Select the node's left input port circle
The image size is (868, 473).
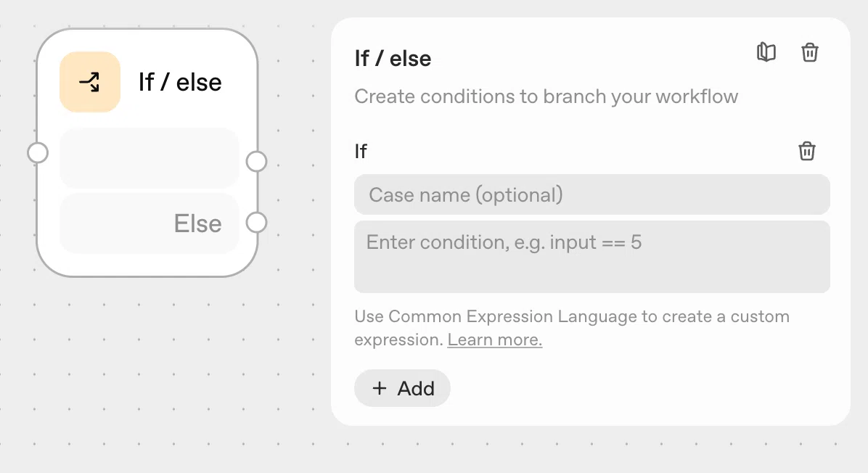[38, 152]
